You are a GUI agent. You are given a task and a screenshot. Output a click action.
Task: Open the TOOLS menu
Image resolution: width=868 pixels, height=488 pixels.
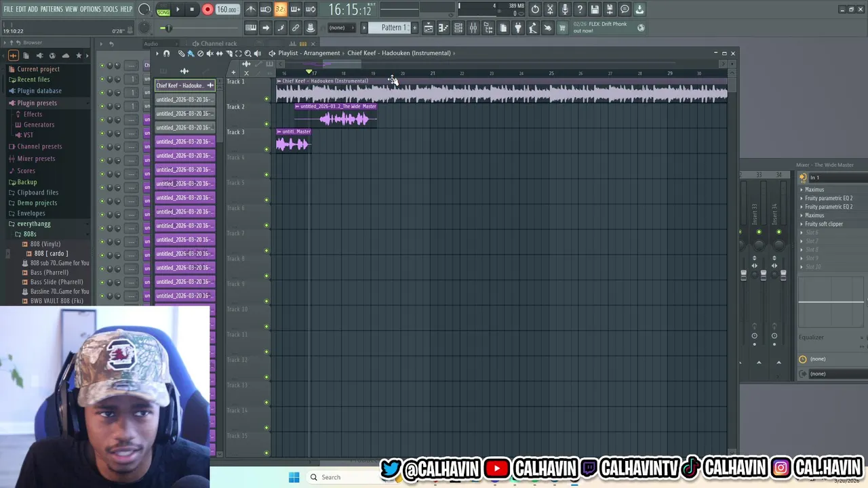click(110, 9)
